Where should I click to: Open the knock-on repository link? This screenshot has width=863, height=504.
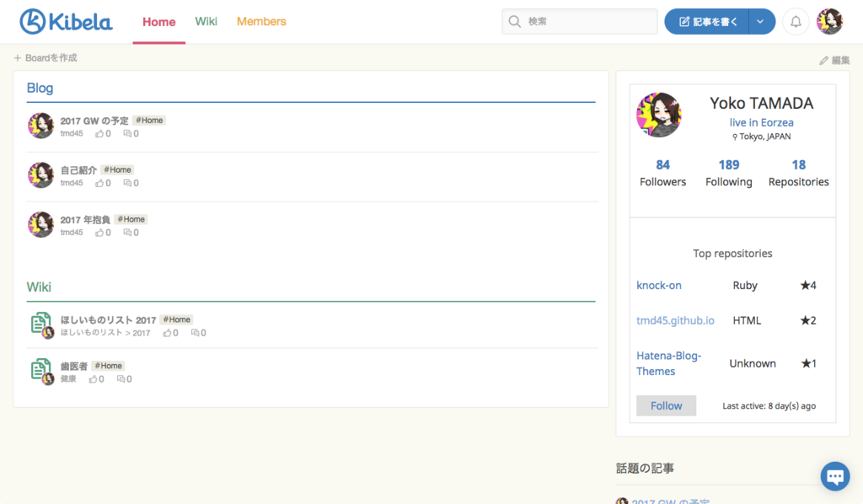(659, 285)
